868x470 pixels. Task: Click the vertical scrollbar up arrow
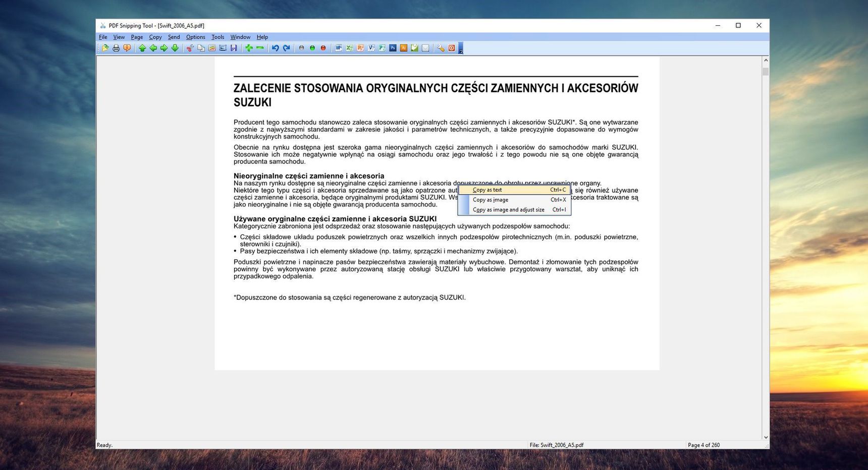coord(766,61)
